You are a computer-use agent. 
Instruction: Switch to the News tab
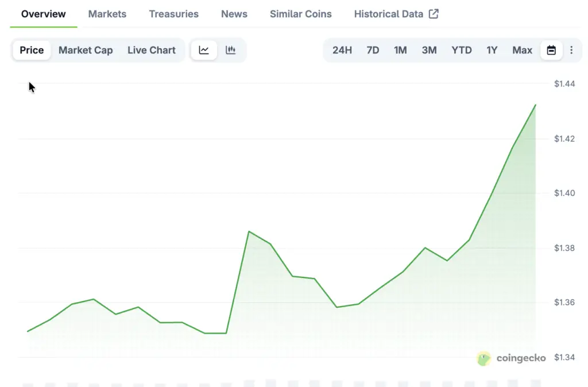click(234, 14)
